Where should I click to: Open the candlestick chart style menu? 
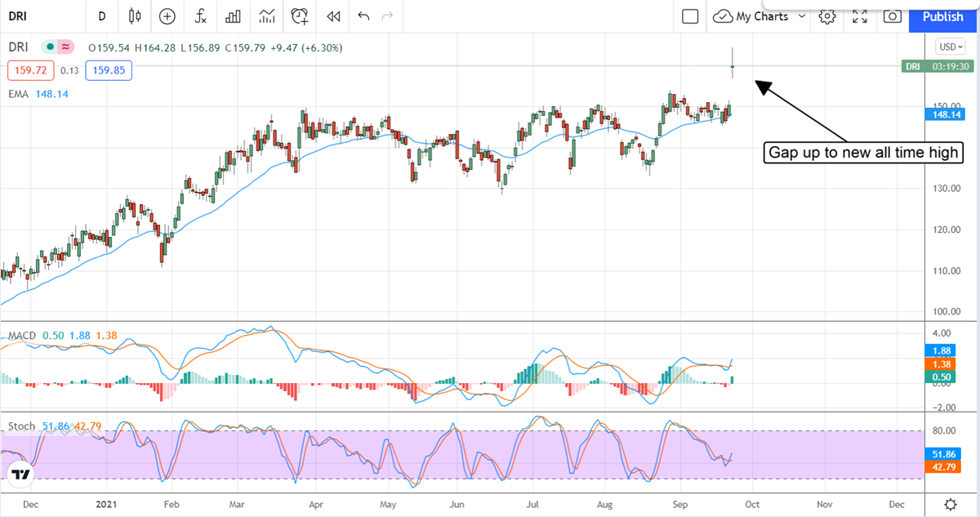[x=135, y=16]
